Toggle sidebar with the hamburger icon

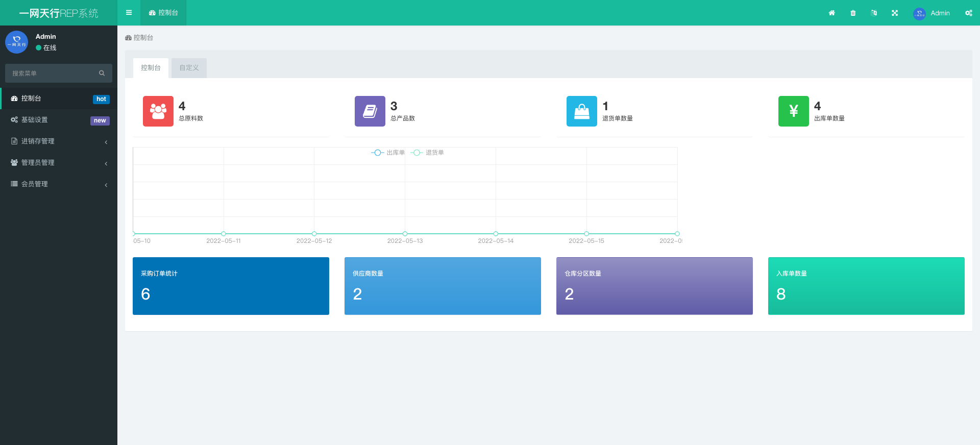129,13
